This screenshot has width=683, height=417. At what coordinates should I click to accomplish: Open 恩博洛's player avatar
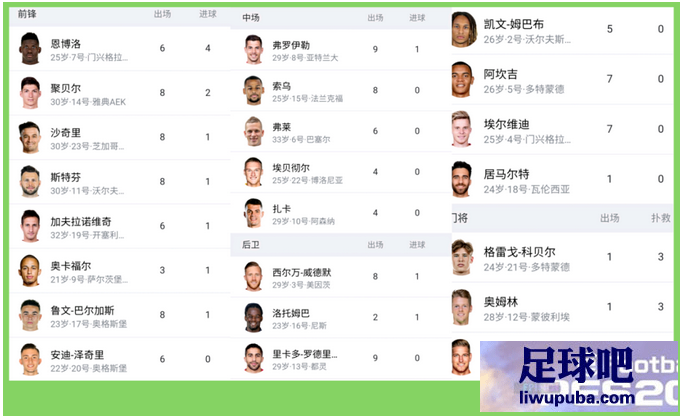pyautogui.click(x=30, y=48)
